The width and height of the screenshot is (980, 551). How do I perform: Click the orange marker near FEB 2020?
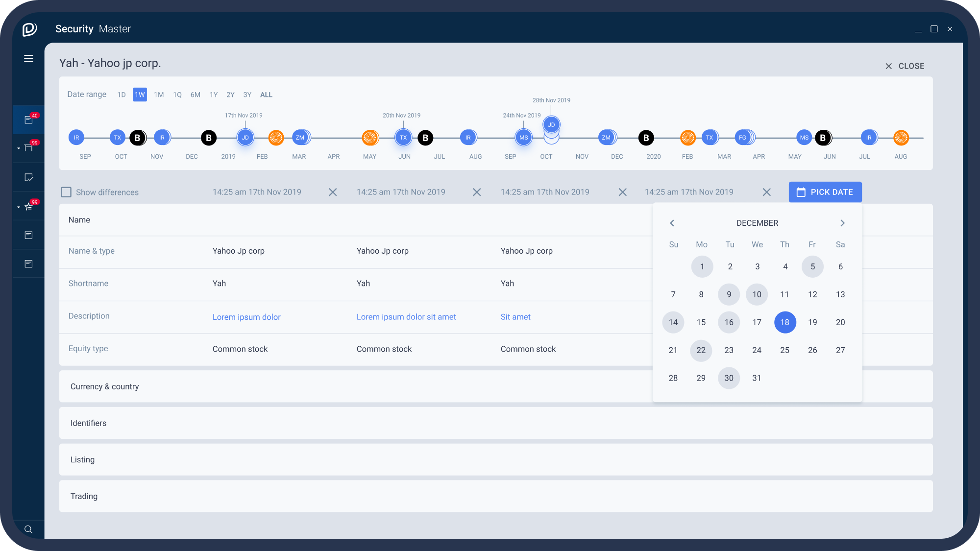tap(688, 138)
